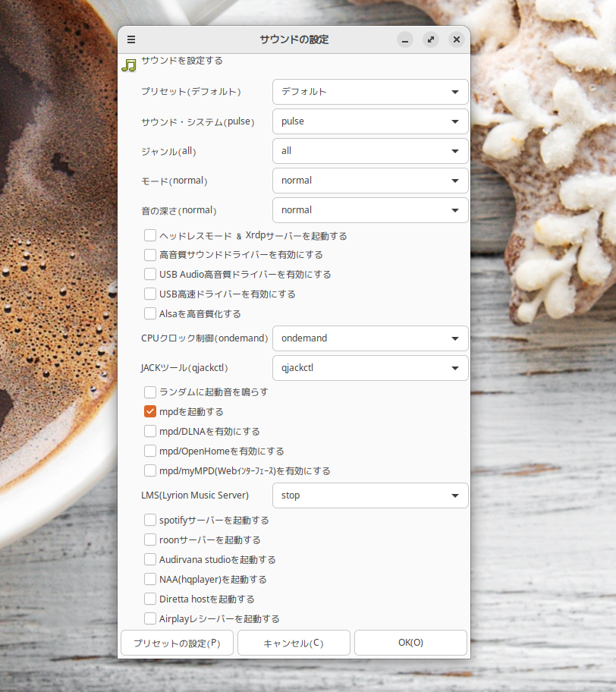Click the JACKツール(qjackctl) label
The image size is (616, 692).
point(184,367)
